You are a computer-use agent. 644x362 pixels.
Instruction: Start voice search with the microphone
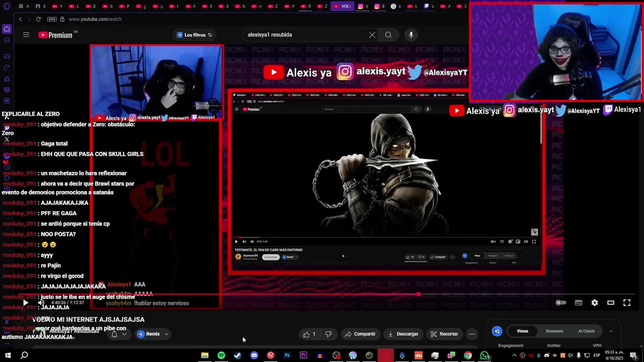point(411,35)
